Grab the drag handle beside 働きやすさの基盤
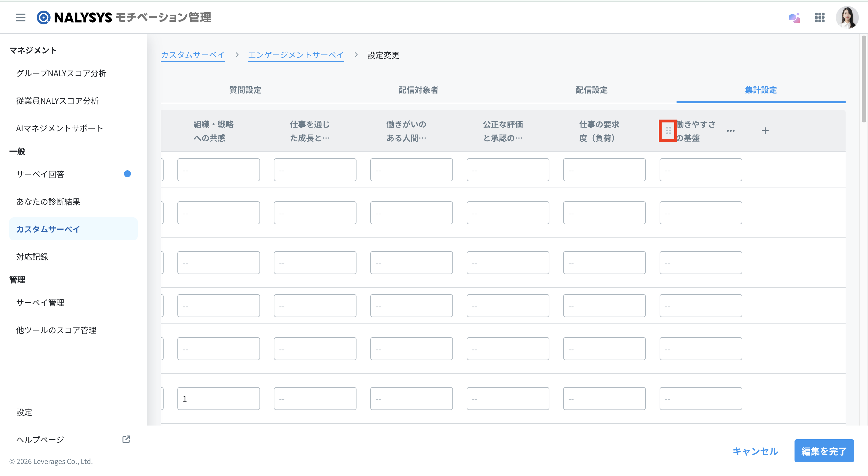Image resolution: width=868 pixels, height=476 pixels. click(x=668, y=131)
